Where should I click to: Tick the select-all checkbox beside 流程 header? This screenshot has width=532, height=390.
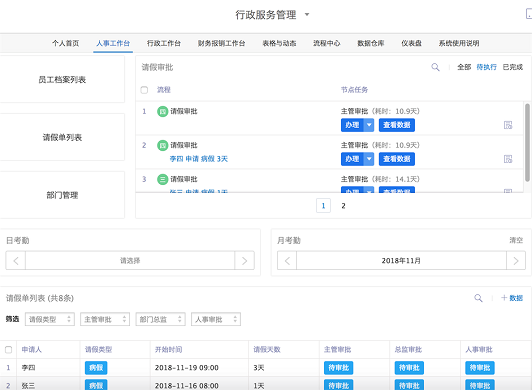pos(144,90)
